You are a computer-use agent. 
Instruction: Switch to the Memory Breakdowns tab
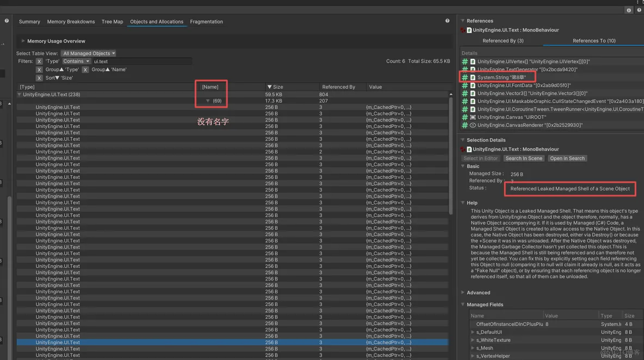[x=71, y=22]
